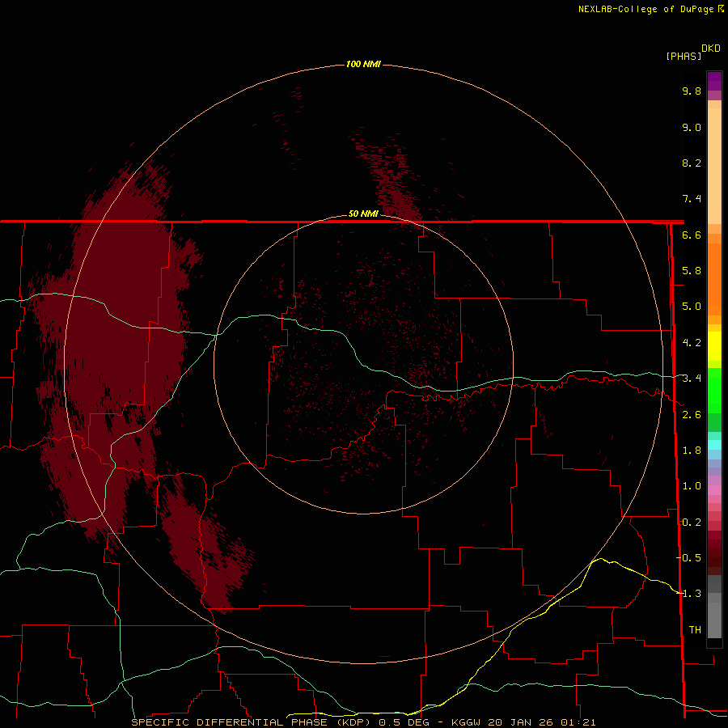The width and height of the screenshot is (728, 728).
Task: Click the cyan segment of the color bar
Action: click(x=714, y=445)
